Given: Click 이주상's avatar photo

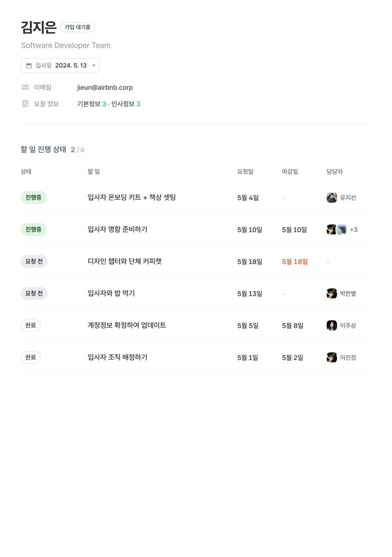Looking at the screenshot, I should (332, 325).
